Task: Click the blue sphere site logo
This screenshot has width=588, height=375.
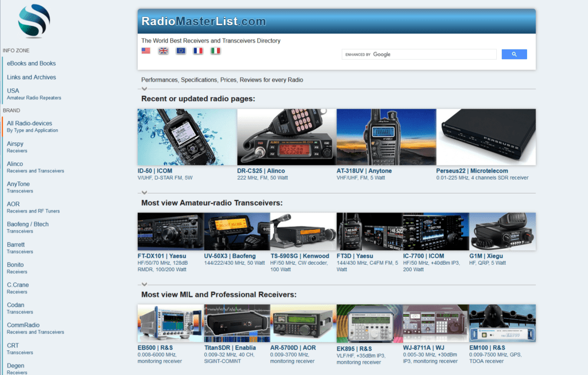Action: click(x=34, y=21)
